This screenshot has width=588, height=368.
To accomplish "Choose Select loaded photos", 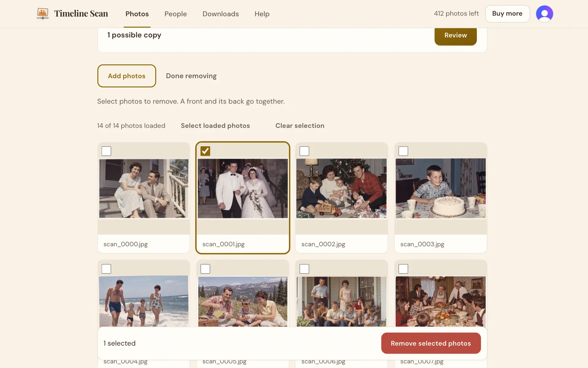I will 215,125.
